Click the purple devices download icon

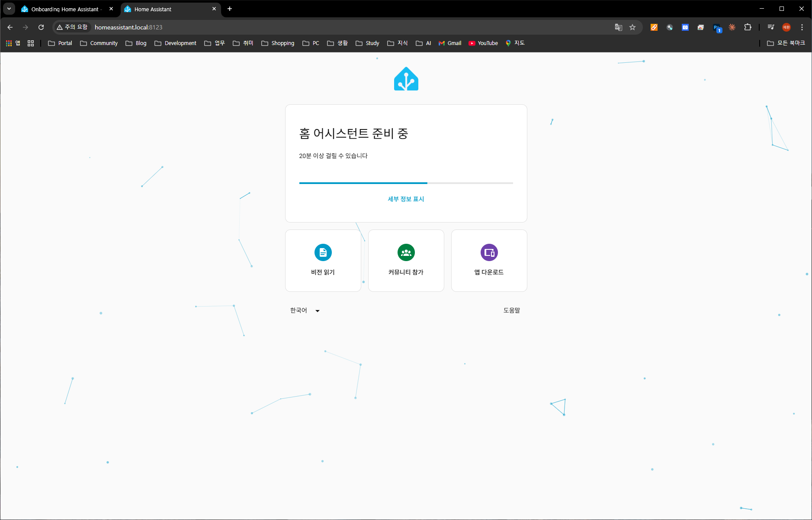click(x=489, y=252)
